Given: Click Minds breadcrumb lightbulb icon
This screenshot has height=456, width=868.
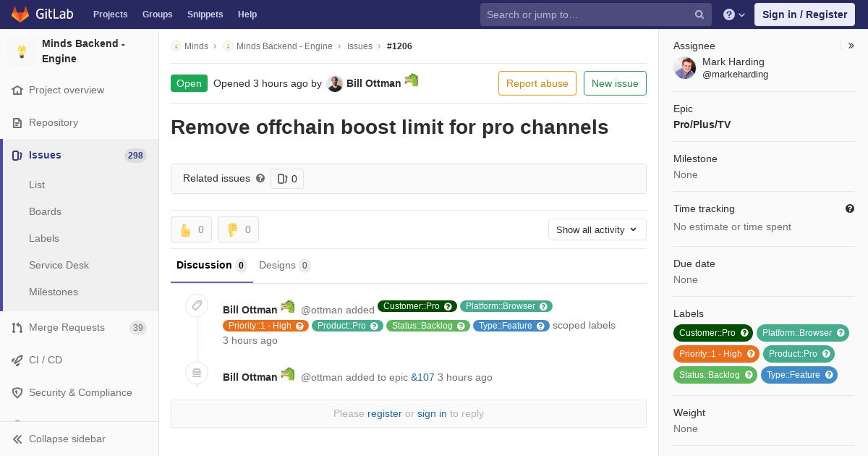Looking at the screenshot, I should click(176, 46).
